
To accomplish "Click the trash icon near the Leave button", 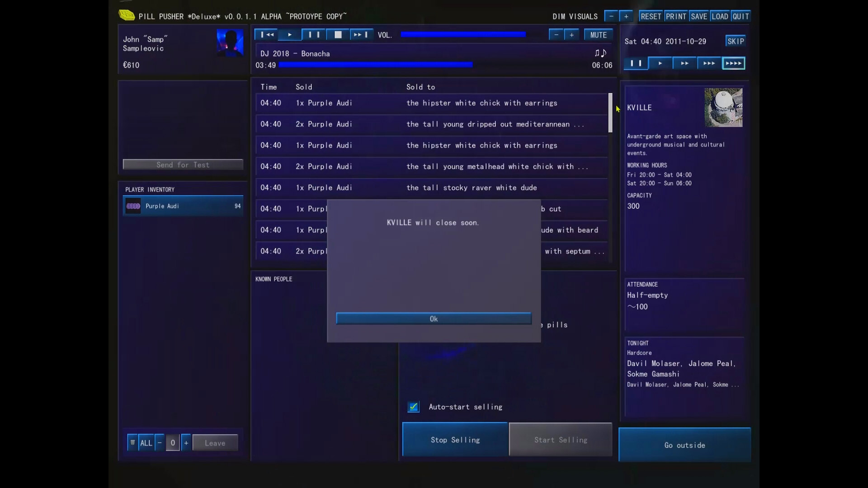I will [x=132, y=442].
